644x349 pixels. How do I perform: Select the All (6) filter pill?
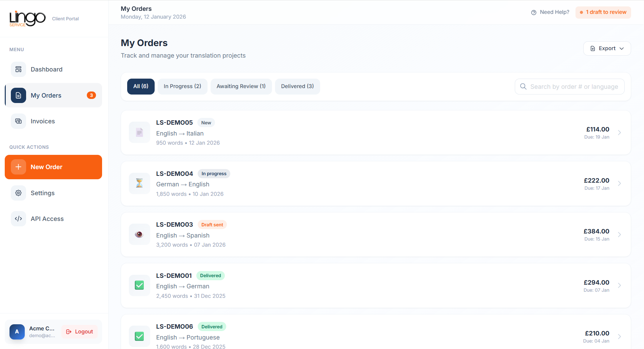point(140,86)
